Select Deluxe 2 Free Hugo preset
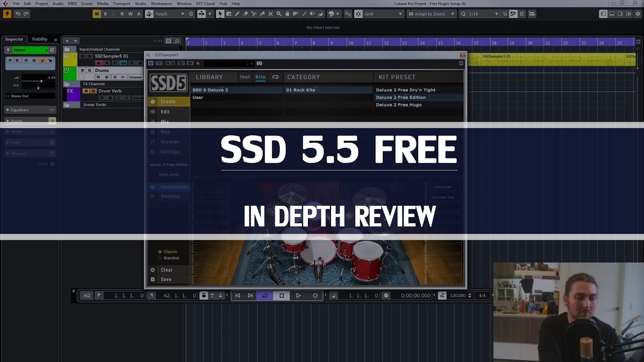Image resolution: width=644 pixels, height=362 pixels. [419, 105]
